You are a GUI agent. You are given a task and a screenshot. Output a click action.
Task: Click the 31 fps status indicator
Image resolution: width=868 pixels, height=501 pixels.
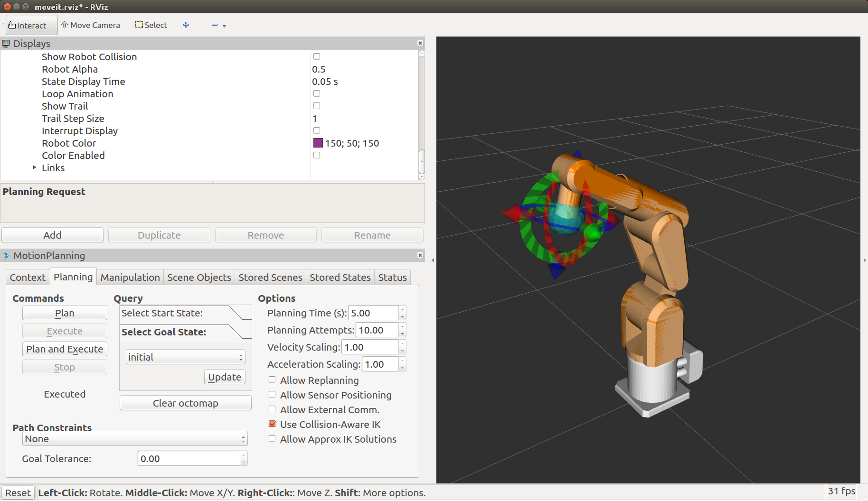pos(841,491)
